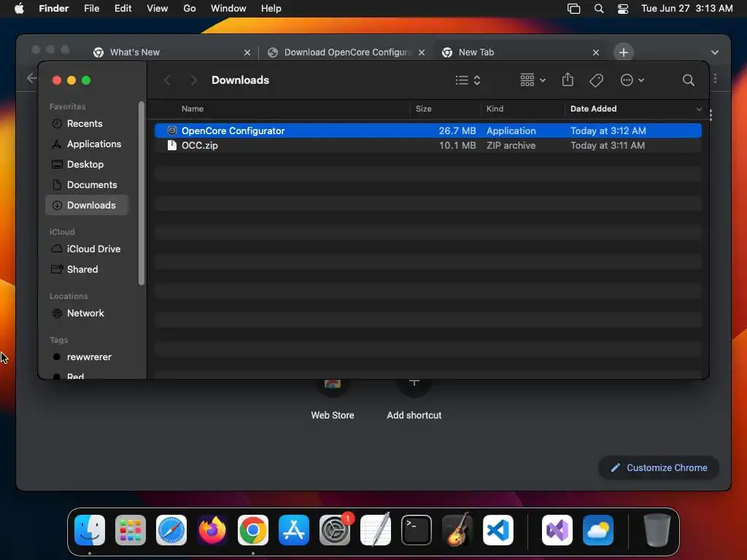Image resolution: width=747 pixels, height=560 pixels.
Task: Open the group-by grid dropdown in Finder
Action: point(533,80)
